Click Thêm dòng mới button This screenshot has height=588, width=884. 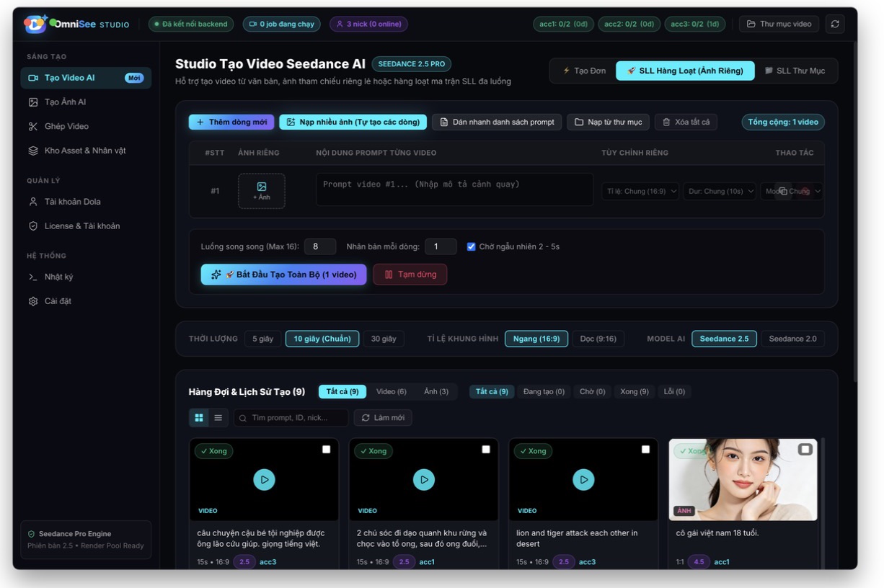coord(231,122)
